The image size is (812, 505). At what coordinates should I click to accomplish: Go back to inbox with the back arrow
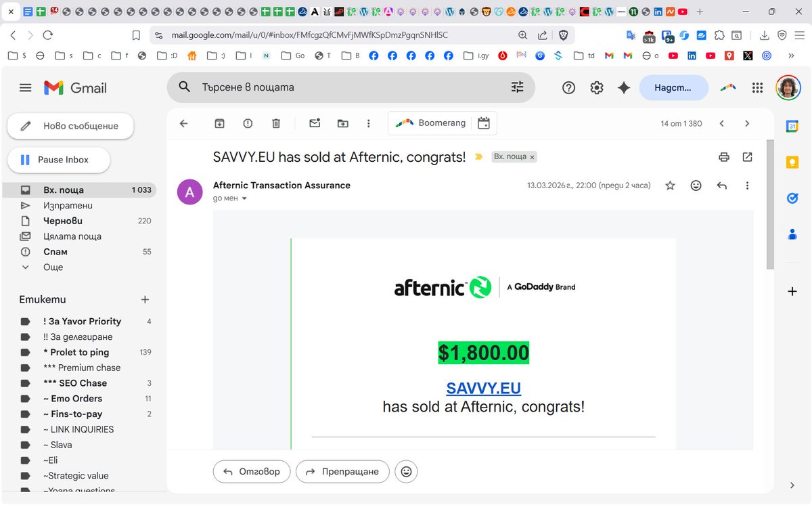(183, 123)
